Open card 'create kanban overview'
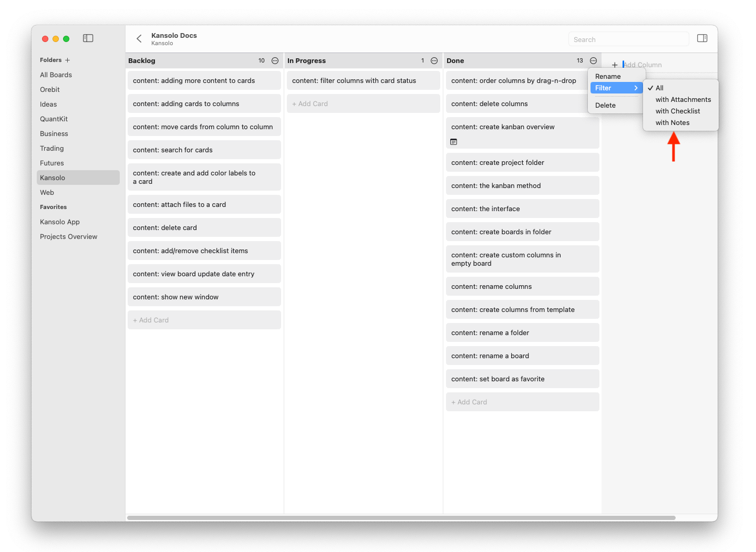 coord(523,133)
